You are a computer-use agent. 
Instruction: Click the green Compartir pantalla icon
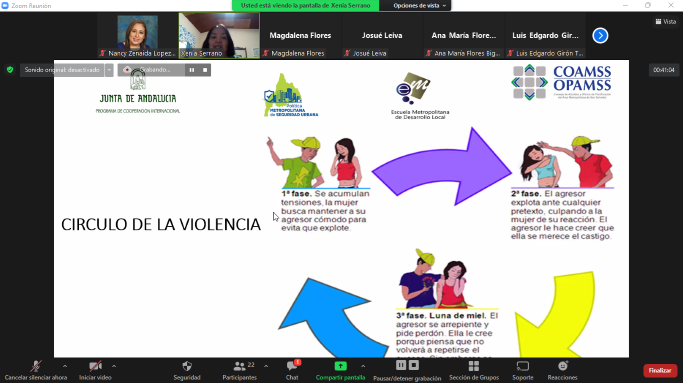tap(341, 366)
